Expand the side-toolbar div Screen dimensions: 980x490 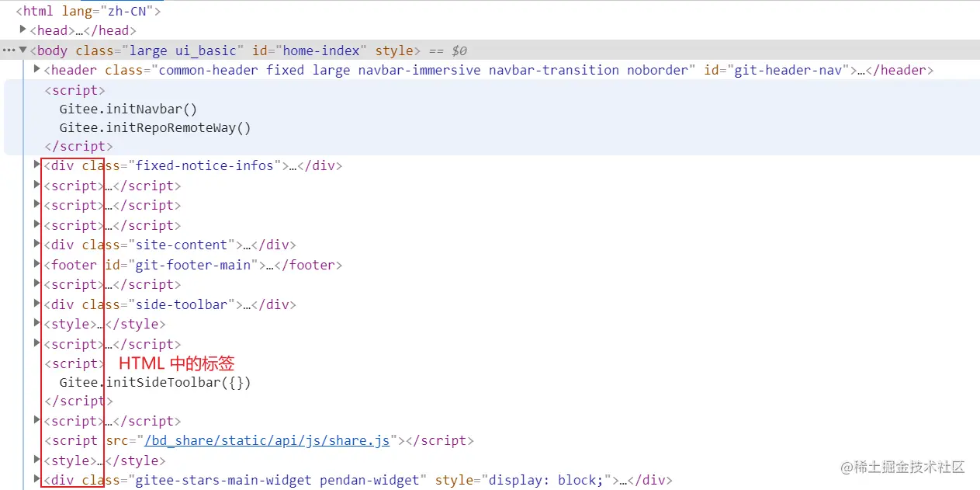tap(36, 304)
